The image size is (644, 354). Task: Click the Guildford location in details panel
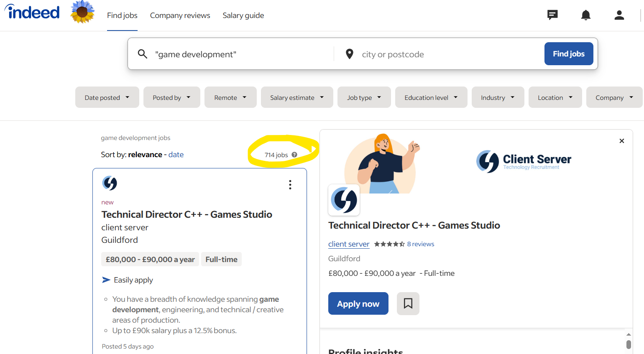344,259
